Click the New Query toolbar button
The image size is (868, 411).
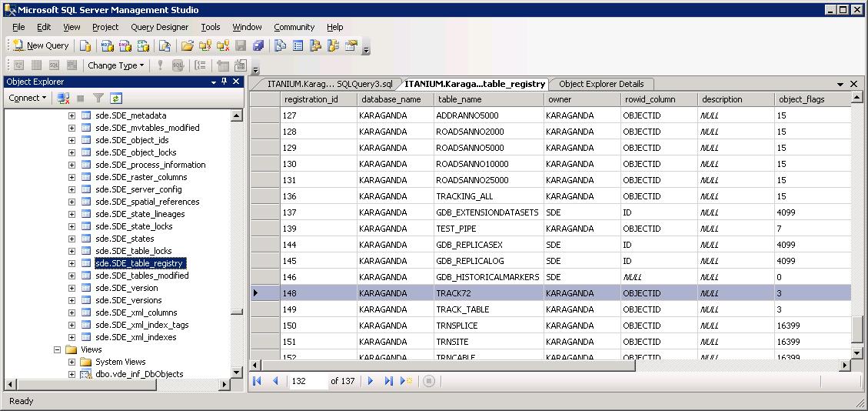point(41,46)
